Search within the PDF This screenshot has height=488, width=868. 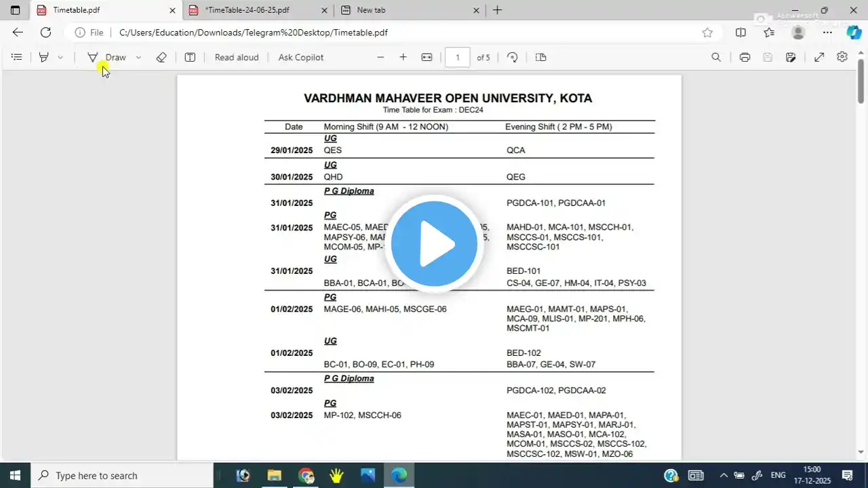pyautogui.click(x=716, y=58)
